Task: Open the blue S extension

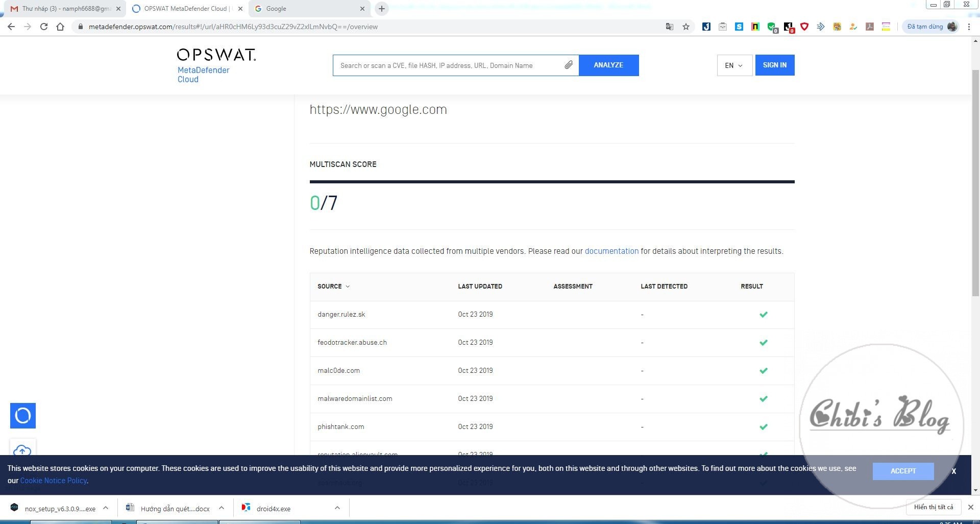Action: [739, 27]
